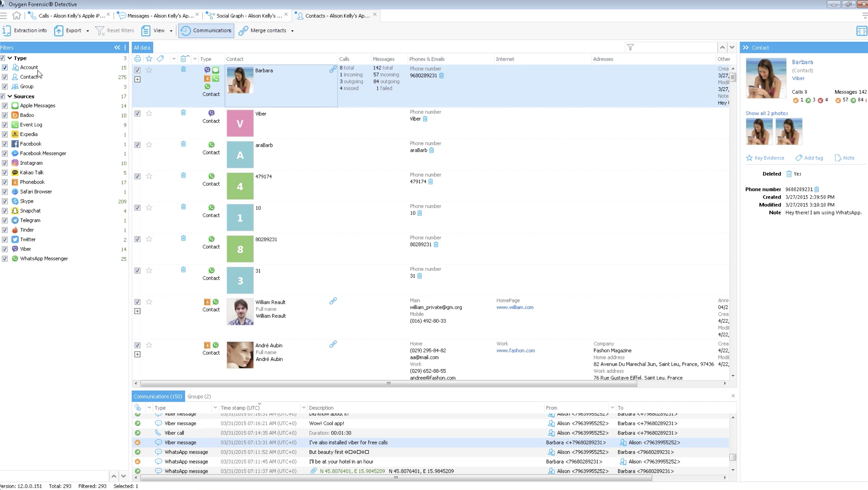Toggle the layout panel icon in toolbar
The image size is (868, 490).
pyautogui.click(x=861, y=31)
